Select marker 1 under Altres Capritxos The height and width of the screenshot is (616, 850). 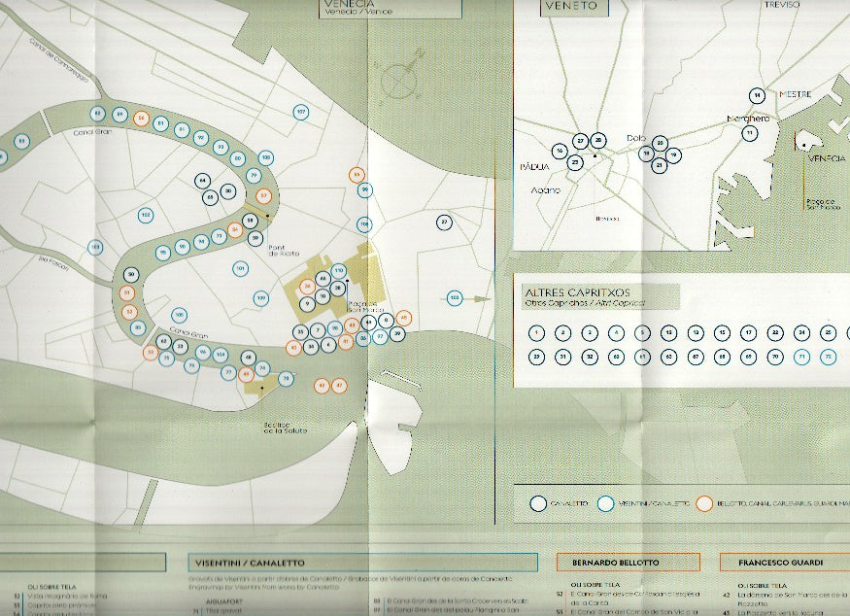[x=536, y=333]
